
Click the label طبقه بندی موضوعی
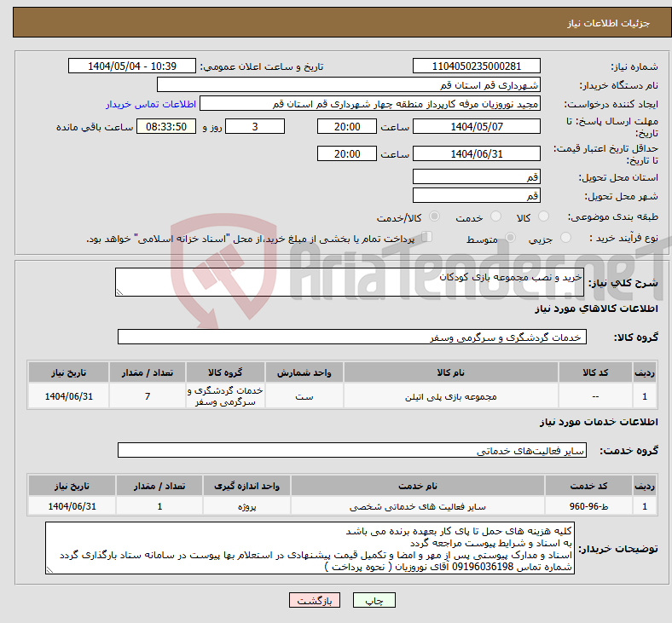pyautogui.click(x=613, y=217)
